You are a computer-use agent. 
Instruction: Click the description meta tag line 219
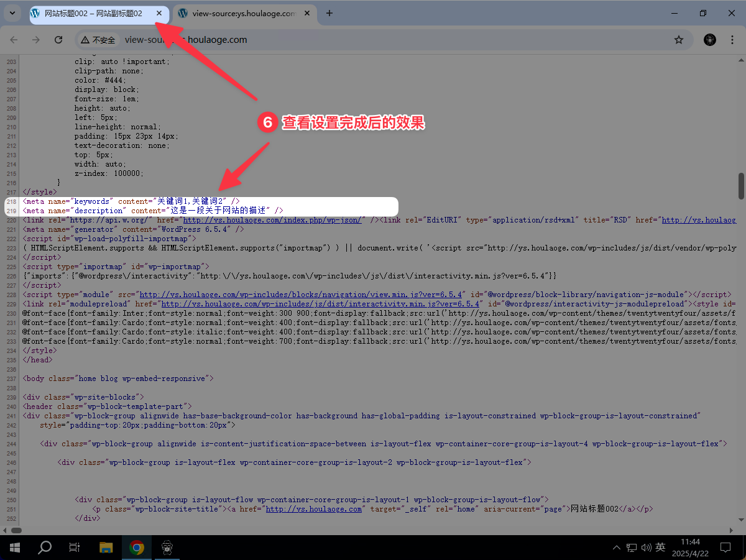click(153, 211)
